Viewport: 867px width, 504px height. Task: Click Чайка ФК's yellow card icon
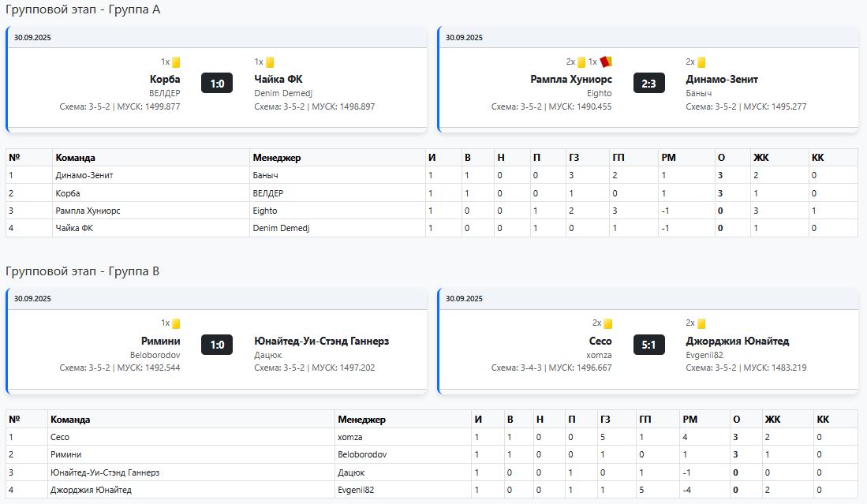pyautogui.click(x=270, y=62)
